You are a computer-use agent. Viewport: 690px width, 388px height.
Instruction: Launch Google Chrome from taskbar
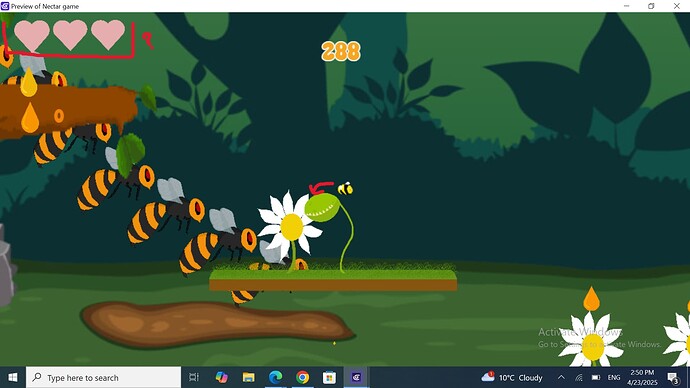302,377
